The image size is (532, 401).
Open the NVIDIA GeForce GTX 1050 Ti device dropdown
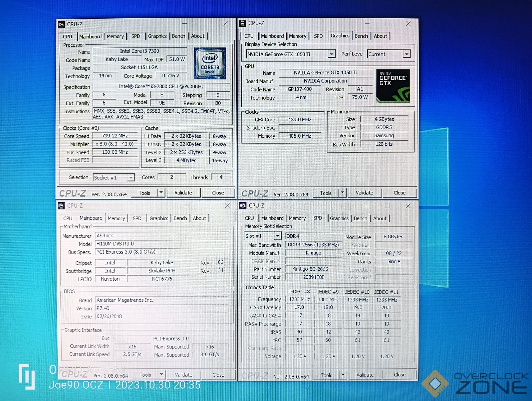click(x=290, y=54)
